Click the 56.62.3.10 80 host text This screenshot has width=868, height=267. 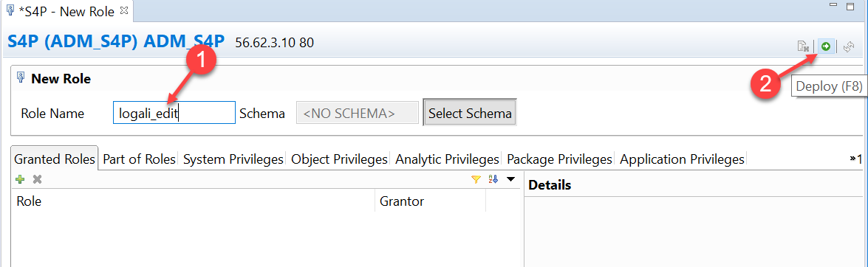[275, 42]
